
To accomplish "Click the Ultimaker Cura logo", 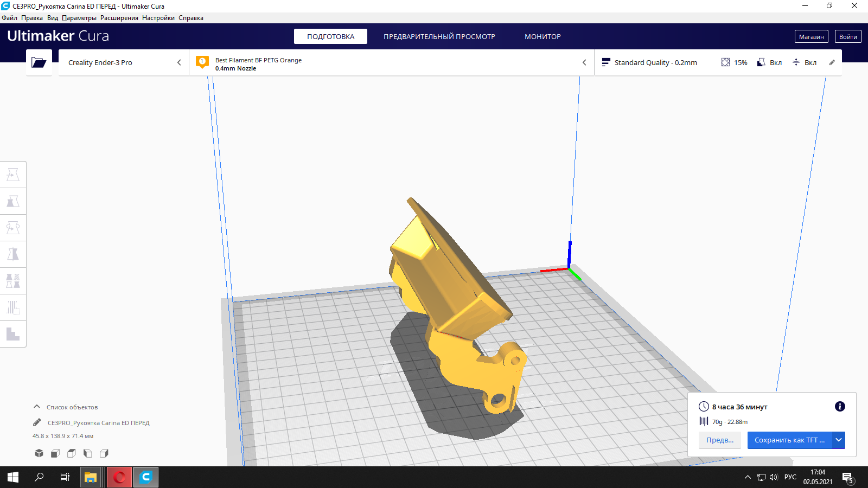I will point(58,36).
